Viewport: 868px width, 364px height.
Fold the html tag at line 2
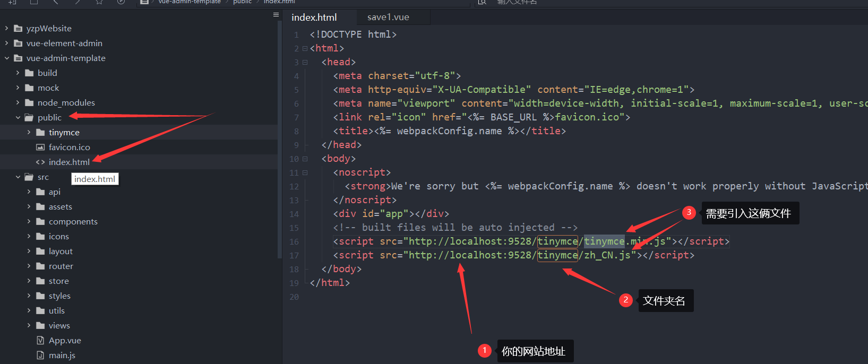[x=305, y=48]
